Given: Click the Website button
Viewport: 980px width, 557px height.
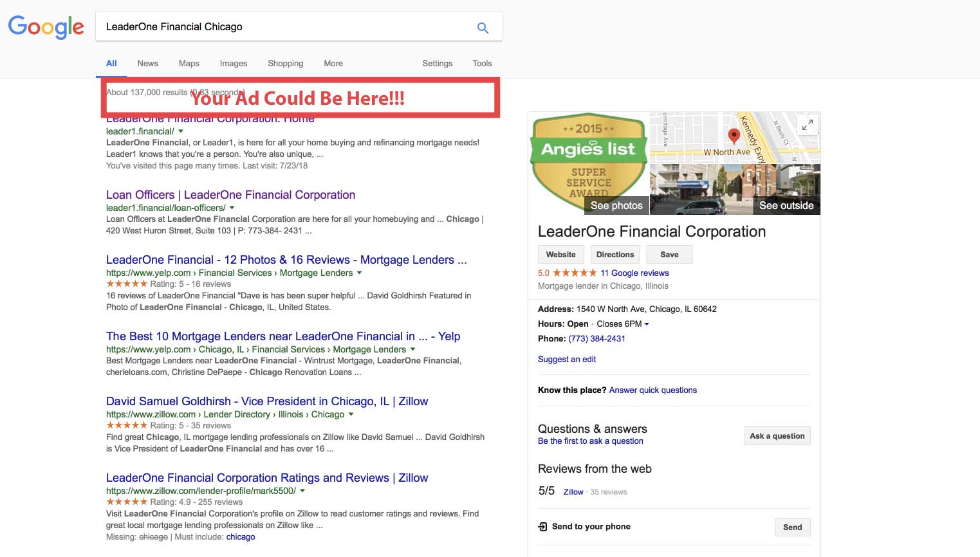Looking at the screenshot, I should click(x=560, y=255).
